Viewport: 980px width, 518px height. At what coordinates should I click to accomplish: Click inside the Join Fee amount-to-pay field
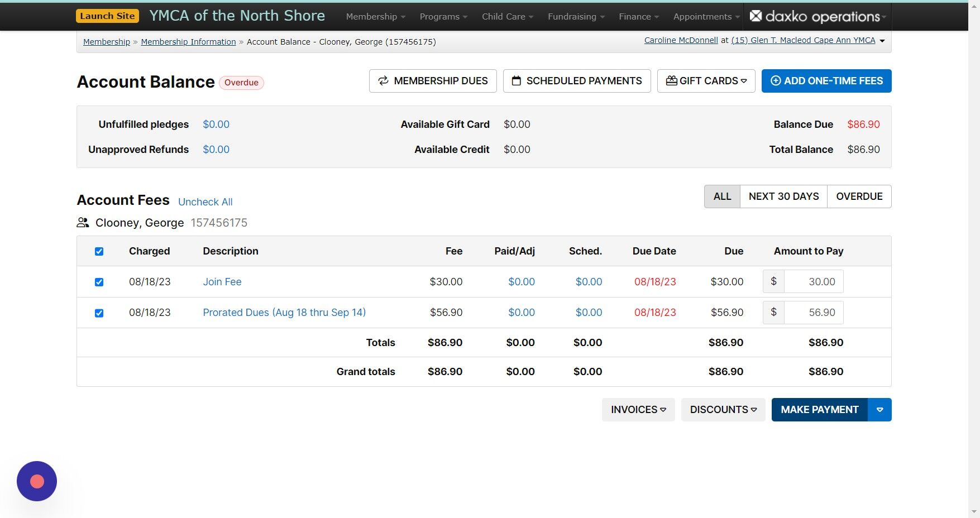812,281
